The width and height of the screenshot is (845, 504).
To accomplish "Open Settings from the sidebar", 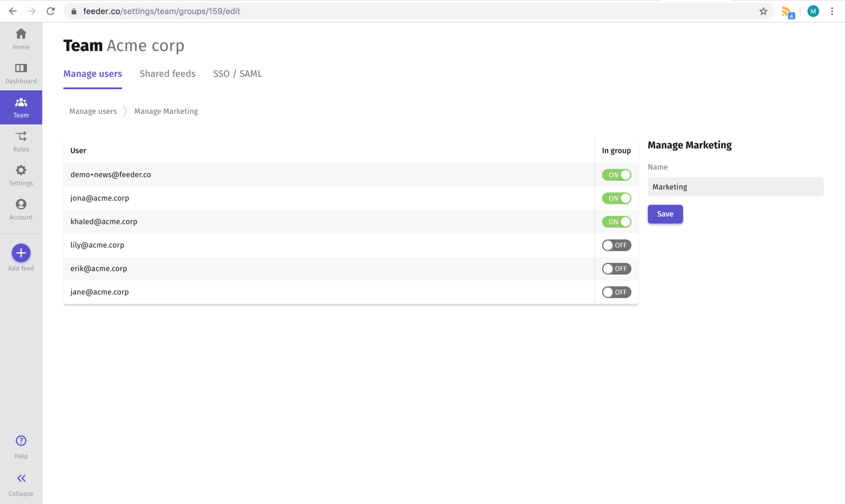I will pyautogui.click(x=21, y=175).
